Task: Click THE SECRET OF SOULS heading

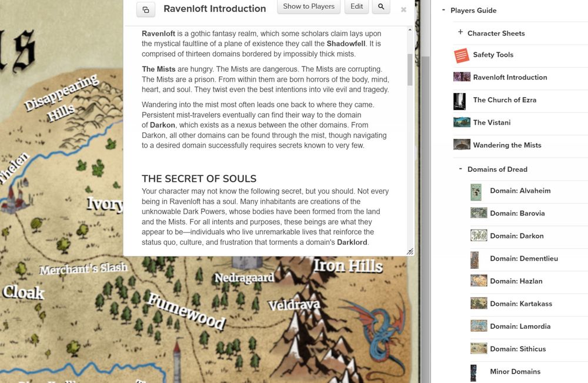Action: (199, 179)
